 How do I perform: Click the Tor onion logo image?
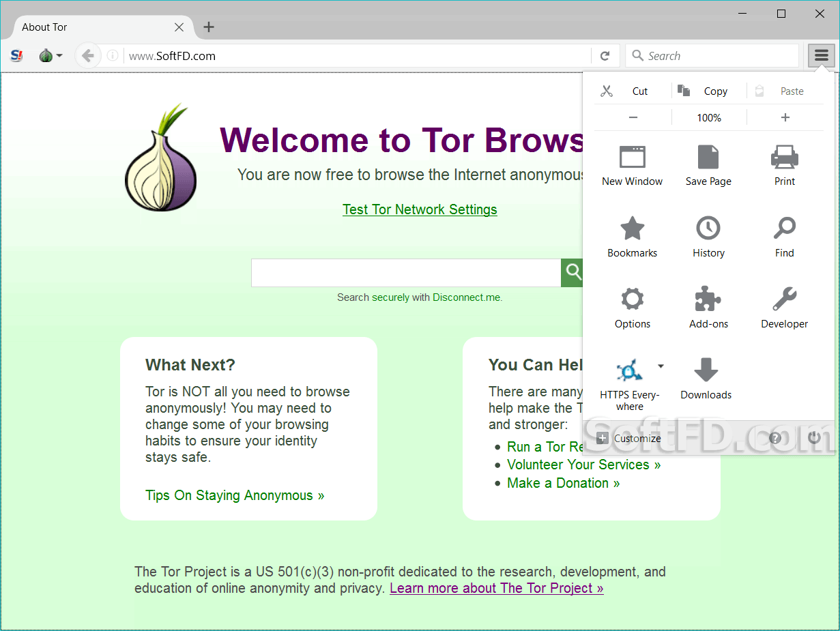tap(160, 157)
